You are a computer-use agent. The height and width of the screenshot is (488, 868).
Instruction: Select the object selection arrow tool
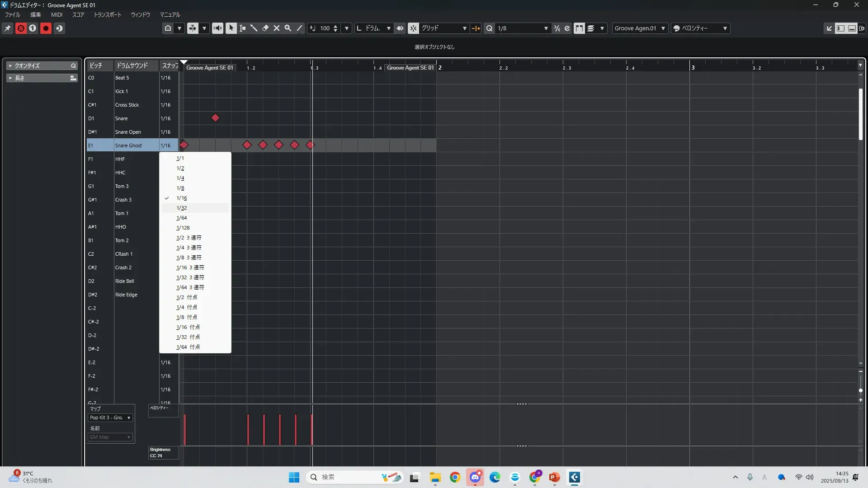(x=231, y=28)
